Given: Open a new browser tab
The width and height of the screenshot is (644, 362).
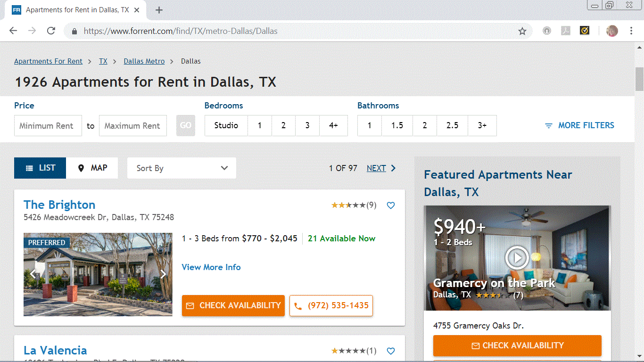Looking at the screenshot, I should [x=159, y=10].
